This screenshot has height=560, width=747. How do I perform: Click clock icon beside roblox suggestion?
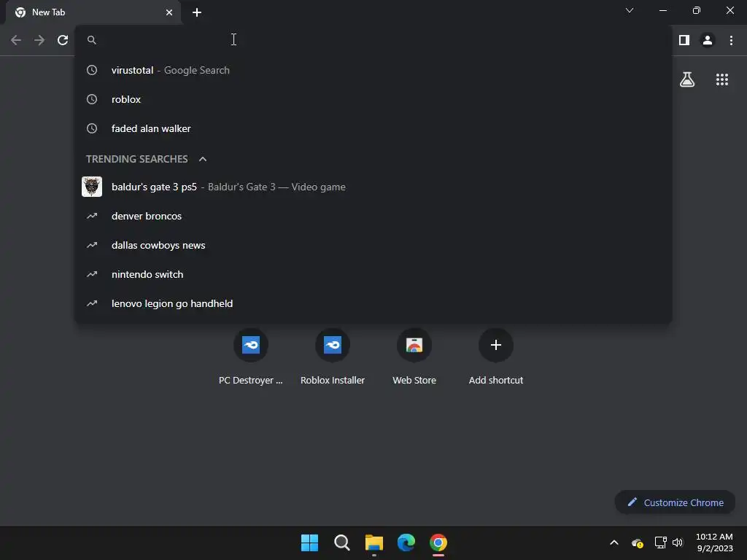pos(92,99)
